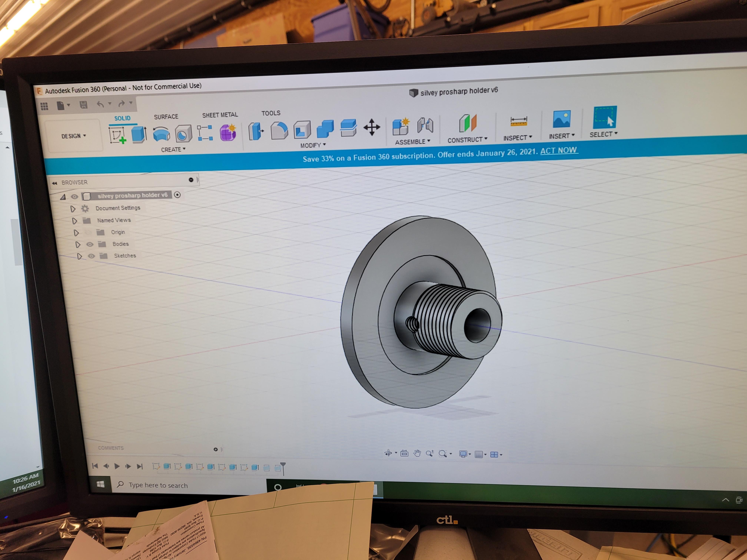Click the Save disk icon
Image resolution: width=747 pixels, height=560 pixels.
(x=83, y=105)
